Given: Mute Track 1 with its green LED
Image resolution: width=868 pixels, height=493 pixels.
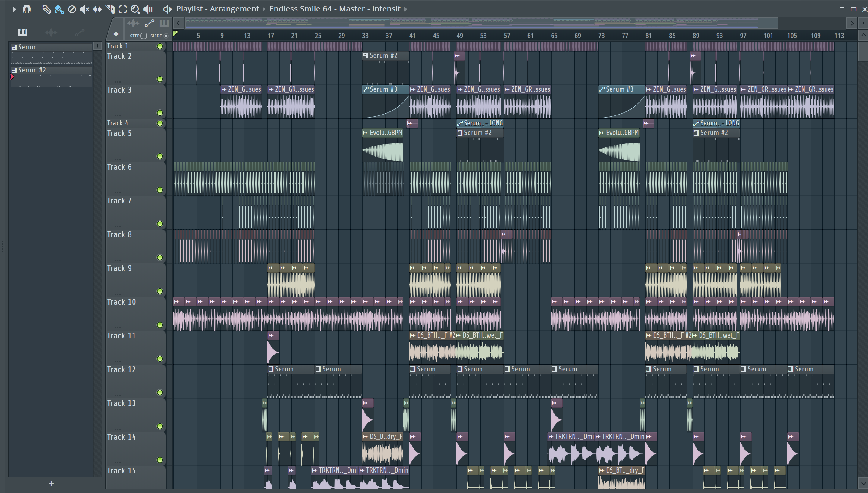Looking at the screenshot, I should coord(160,46).
